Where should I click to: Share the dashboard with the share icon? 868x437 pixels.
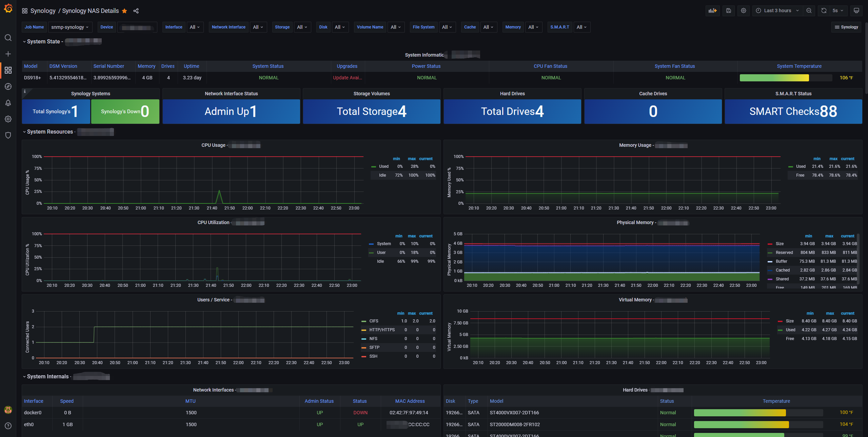(136, 11)
